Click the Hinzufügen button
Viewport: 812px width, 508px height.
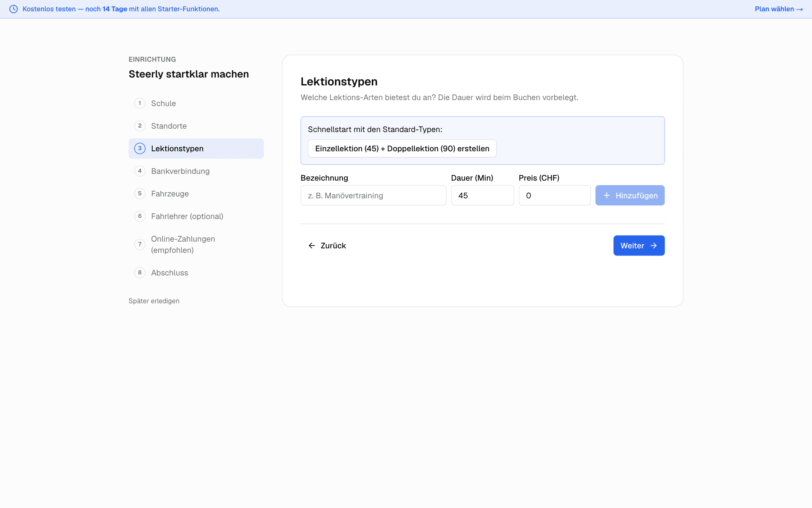pyautogui.click(x=630, y=195)
